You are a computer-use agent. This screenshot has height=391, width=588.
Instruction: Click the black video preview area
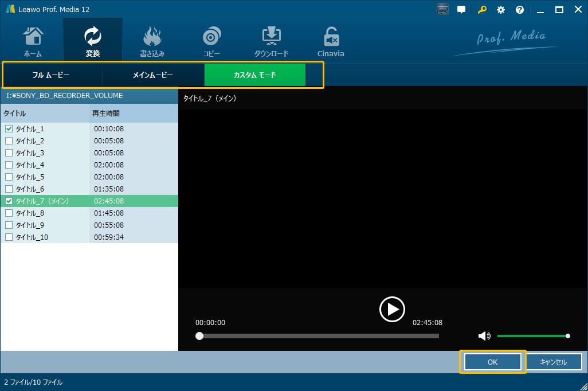pyautogui.click(x=382, y=199)
